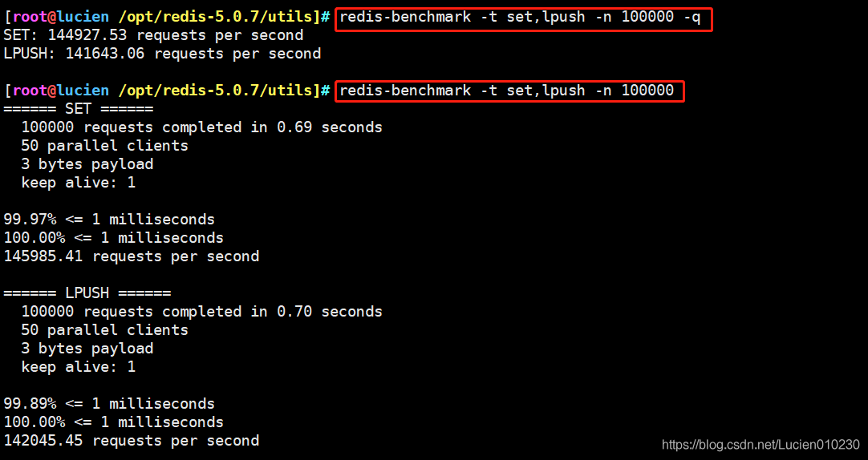
Task: Click the command ending with -q
Action: click(521, 17)
